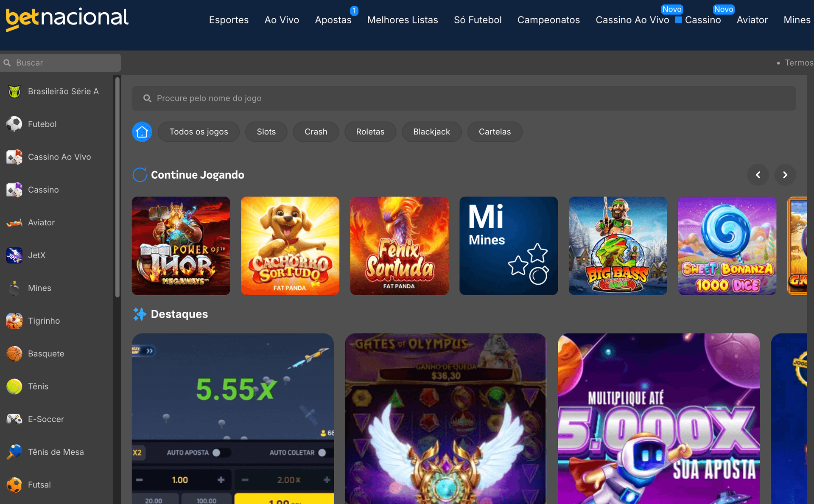Click the magnifier icon in Buscar field

click(7, 63)
